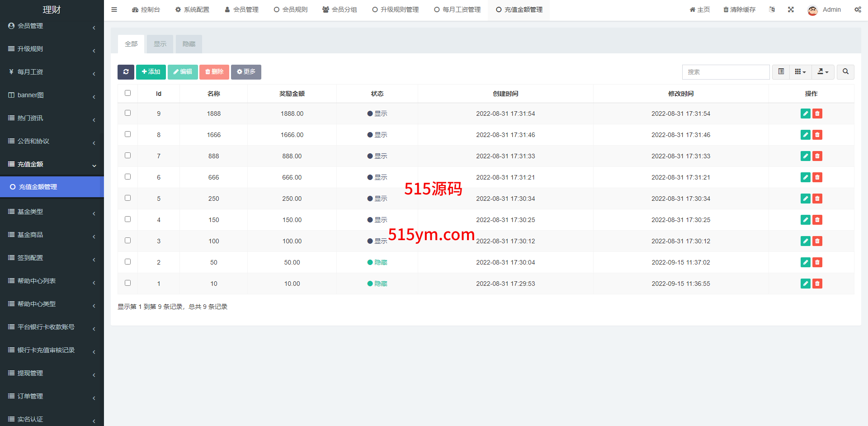Switch to the 显示 filter tab

click(160, 44)
